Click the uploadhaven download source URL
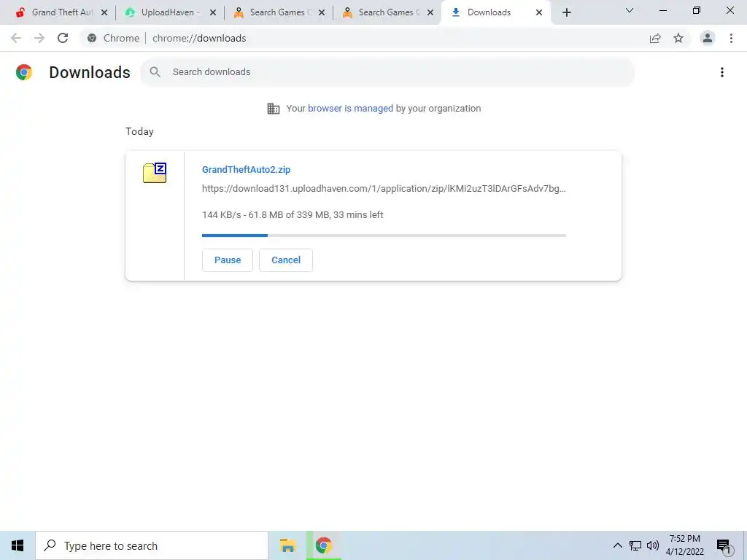747x560 pixels. (384, 189)
